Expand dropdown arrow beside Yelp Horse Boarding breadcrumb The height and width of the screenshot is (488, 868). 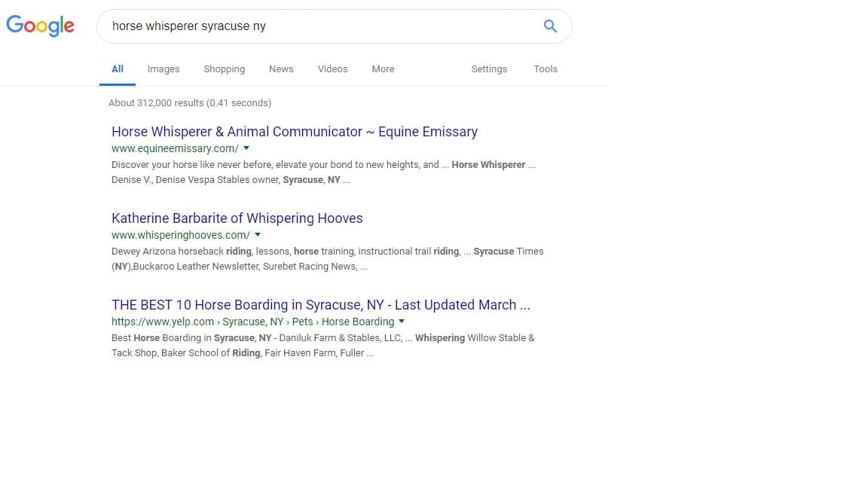402,322
